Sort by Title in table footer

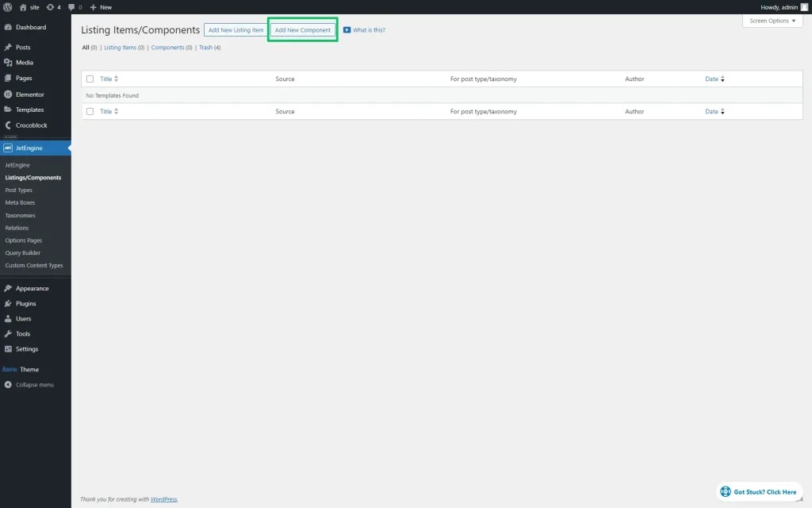pos(109,111)
